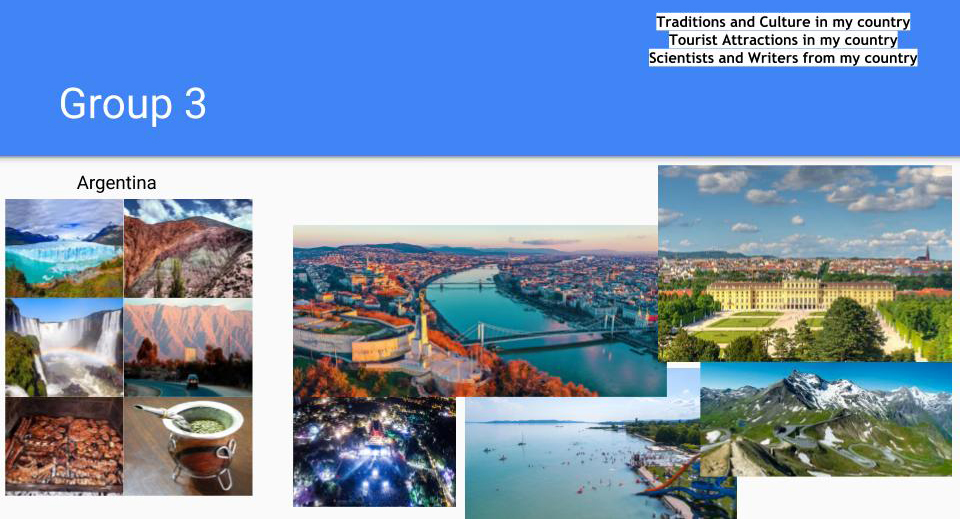Select the Iguazu waterfall rainbow image

click(x=64, y=347)
